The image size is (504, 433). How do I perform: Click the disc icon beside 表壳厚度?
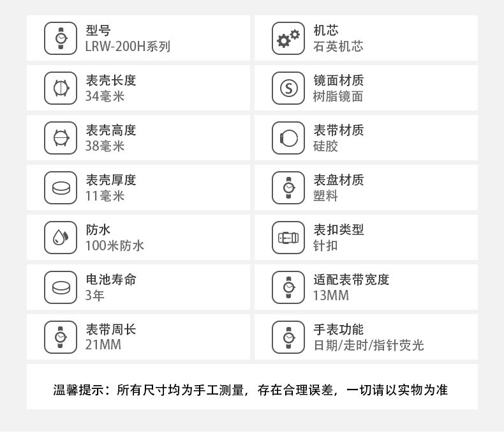click(60, 188)
